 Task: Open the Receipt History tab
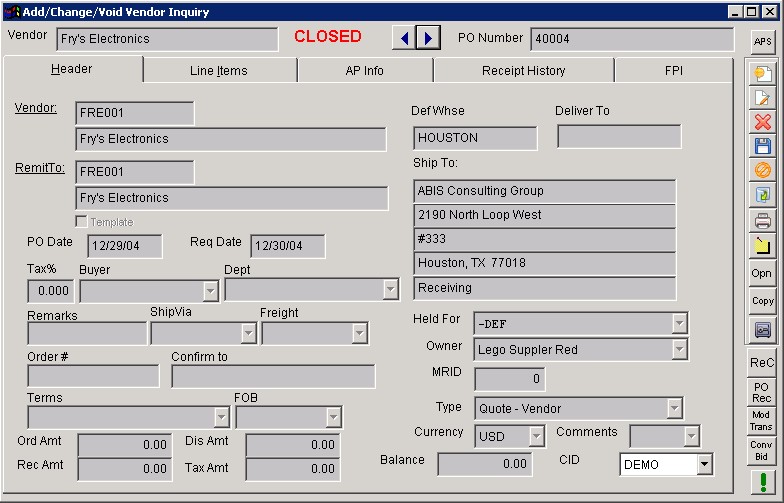[523, 71]
